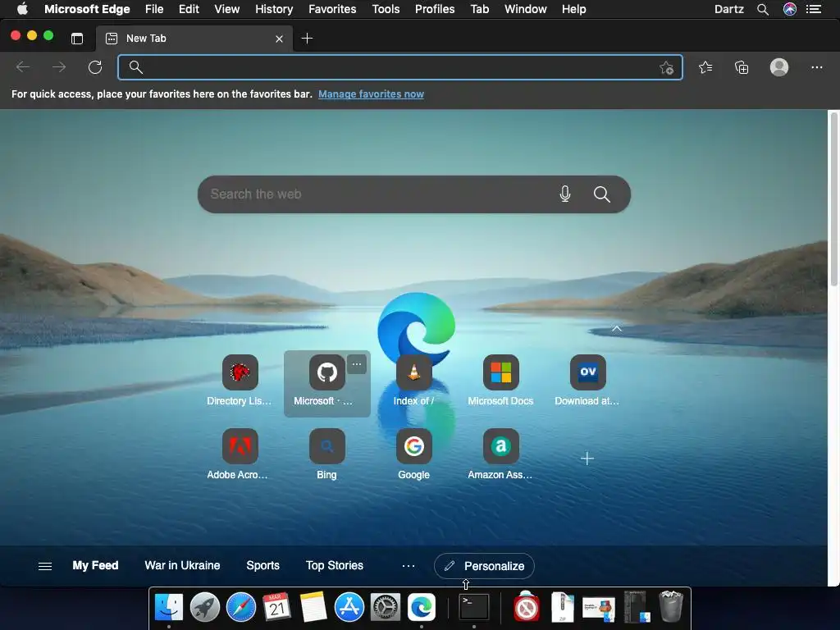The height and width of the screenshot is (630, 840).
Task: Click the Personalize button
Action: click(x=484, y=566)
